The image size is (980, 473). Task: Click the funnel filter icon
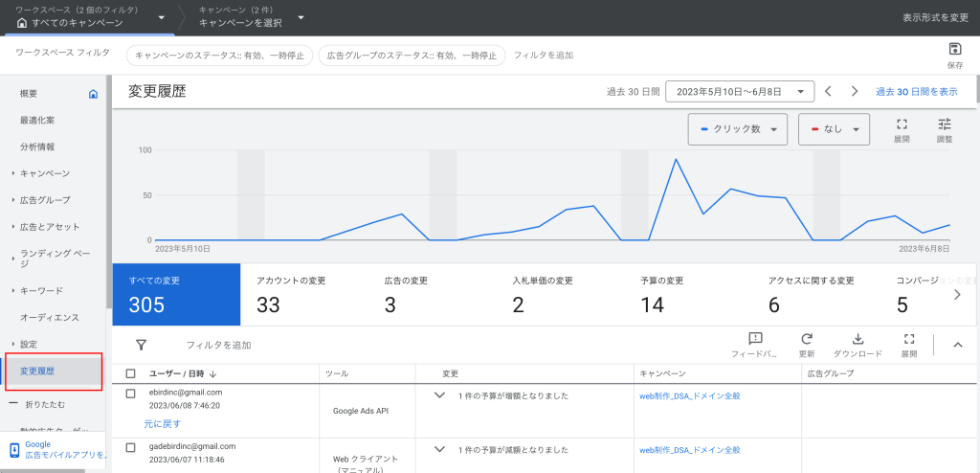(142, 345)
